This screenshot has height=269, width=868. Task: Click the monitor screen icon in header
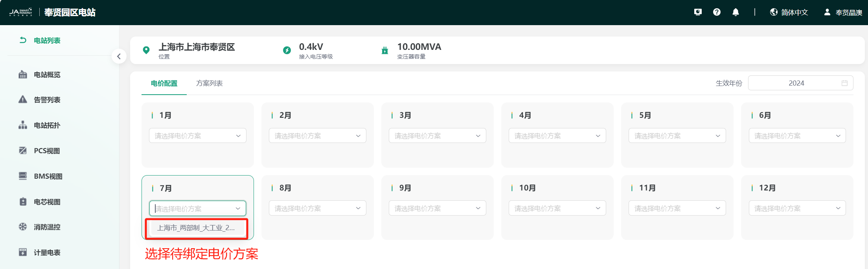click(x=698, y=12)
